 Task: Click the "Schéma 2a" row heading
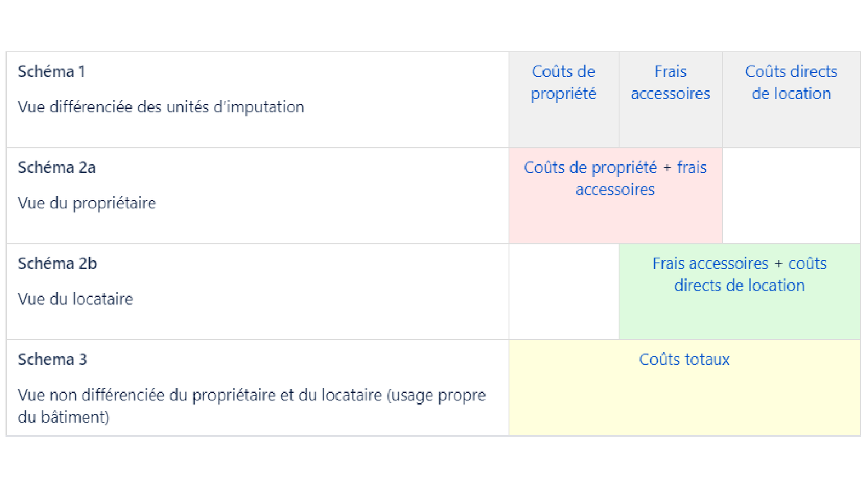click(x=56, y=167)
